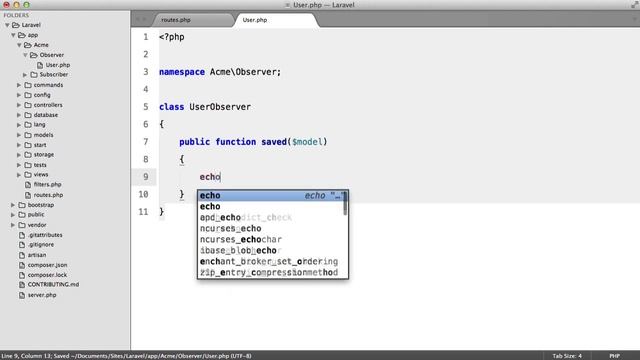Image resolution: width=640 pixels, height=360 pixels.
Task: Choose ibase_blob_echo completion entry
Action: click(271, 251)
